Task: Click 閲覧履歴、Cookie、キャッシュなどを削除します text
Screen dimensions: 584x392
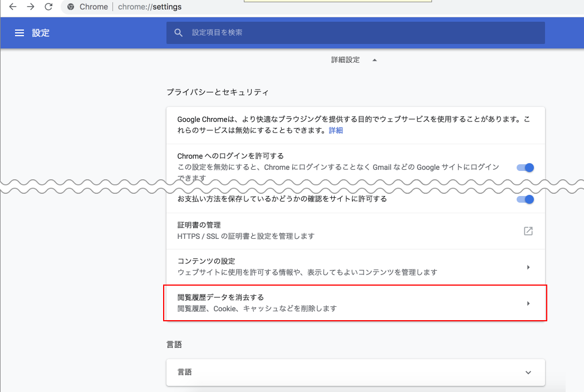Action: [257, 308]
